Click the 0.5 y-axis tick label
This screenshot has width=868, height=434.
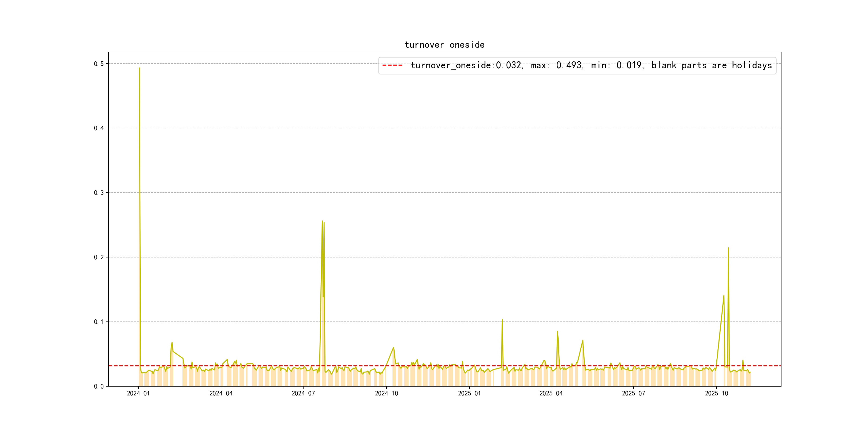99,64
